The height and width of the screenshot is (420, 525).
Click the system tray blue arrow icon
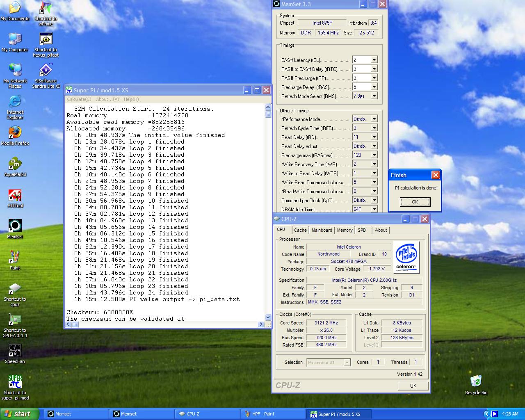click(494, 414)
